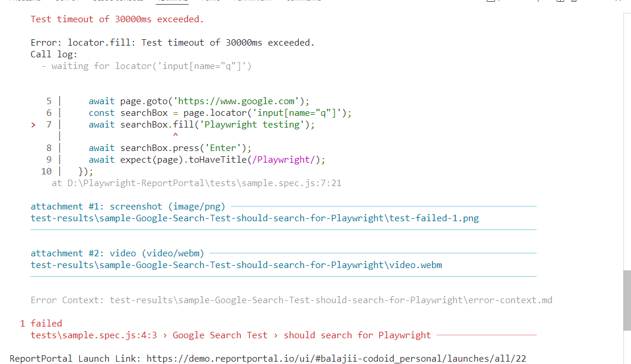The width and height of the screenshot is (631, 364).
Task: Open the video.webm attachment path
Action: (x=236, y=265)
